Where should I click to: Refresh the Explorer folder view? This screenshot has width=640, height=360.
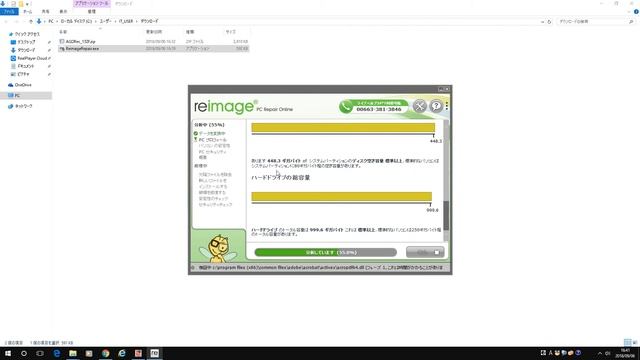[549, 22]
